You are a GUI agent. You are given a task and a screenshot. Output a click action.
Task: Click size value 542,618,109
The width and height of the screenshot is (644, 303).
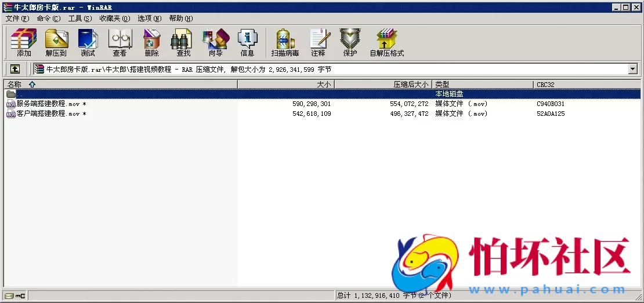click(x=312, y=114)
